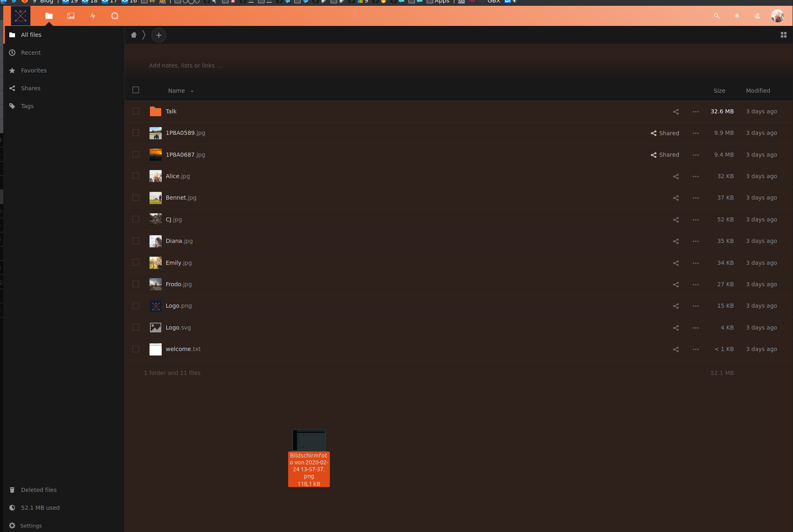Click the Add notes, lists or links field
Image resolution: width=793 pixels, height=532 pixels.
pyautogui.click(x=186, y=66)
